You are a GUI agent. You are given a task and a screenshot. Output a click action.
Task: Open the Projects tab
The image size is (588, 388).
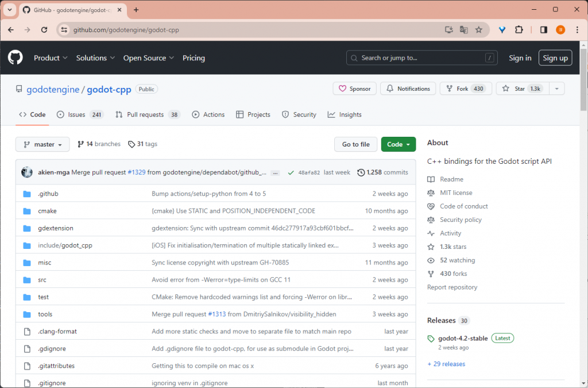tap(253, 115)
